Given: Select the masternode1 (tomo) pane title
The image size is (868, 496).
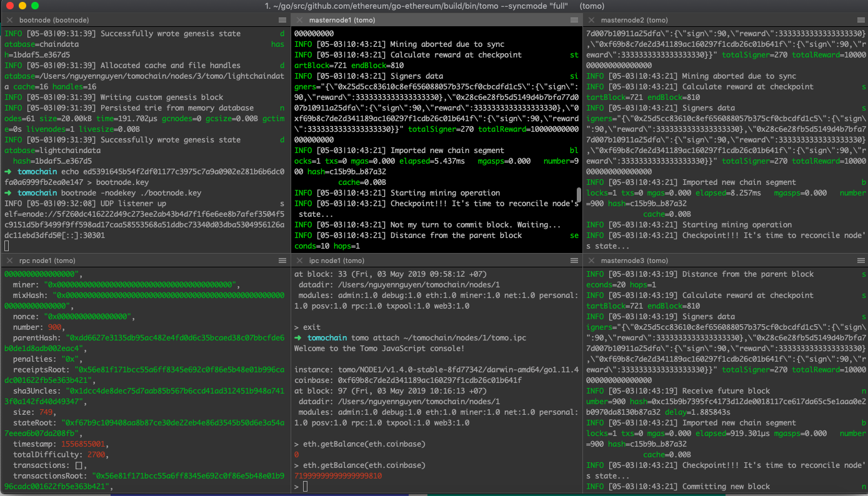Looking at the screenshot, I should [x=341, y=21].
